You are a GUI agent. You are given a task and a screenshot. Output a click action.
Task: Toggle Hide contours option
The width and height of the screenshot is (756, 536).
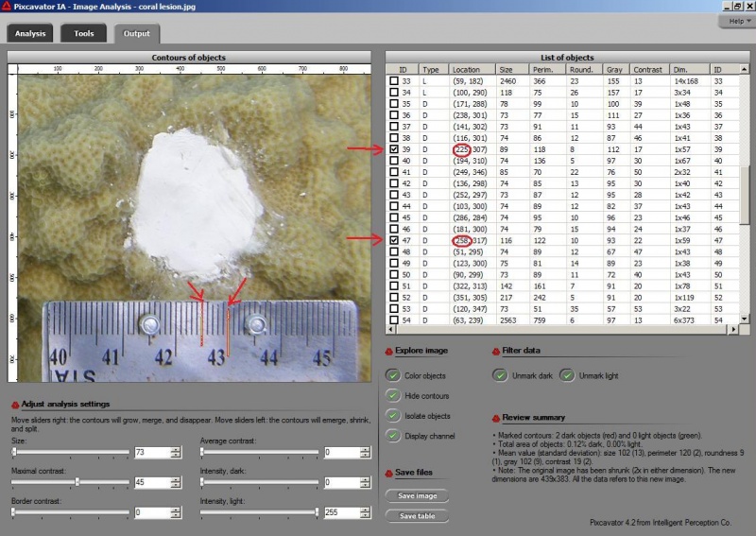click(x=393, y=395)
